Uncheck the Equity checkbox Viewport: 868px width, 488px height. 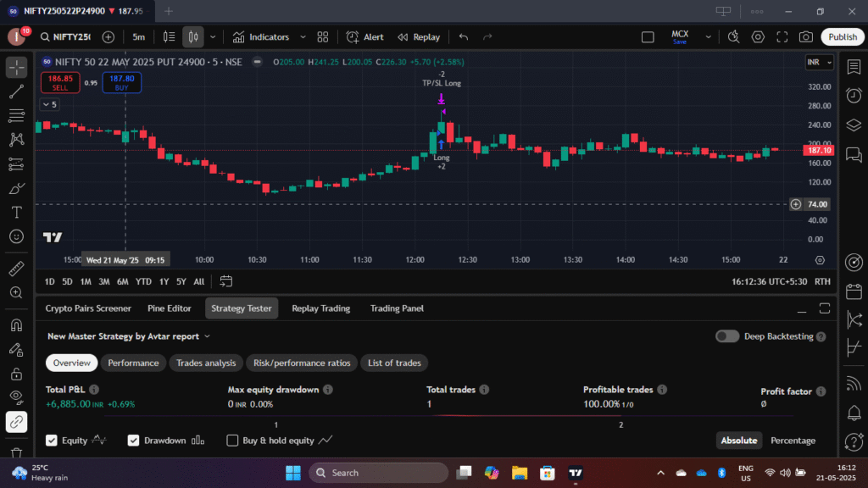coord(52,441)
